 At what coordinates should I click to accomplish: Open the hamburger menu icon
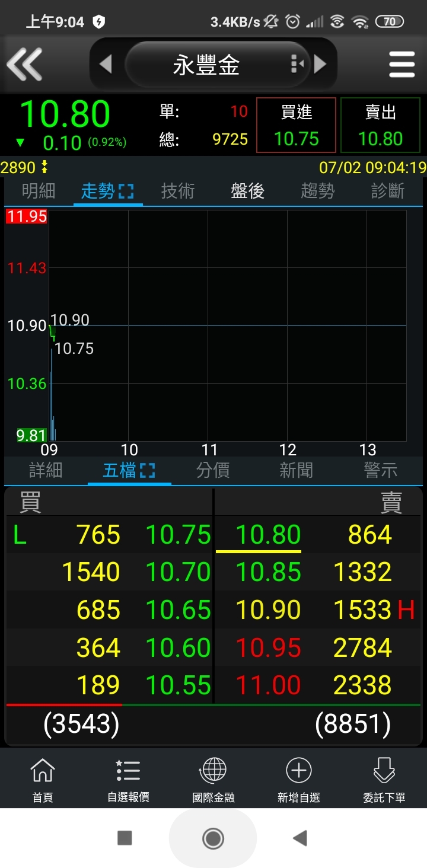[401, 64]
